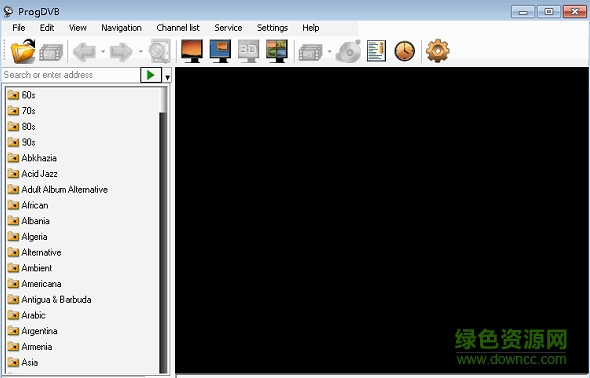Click the ProgDVB title bar app icon
This screenshot has height=378, width=590.
pos(8,11)
